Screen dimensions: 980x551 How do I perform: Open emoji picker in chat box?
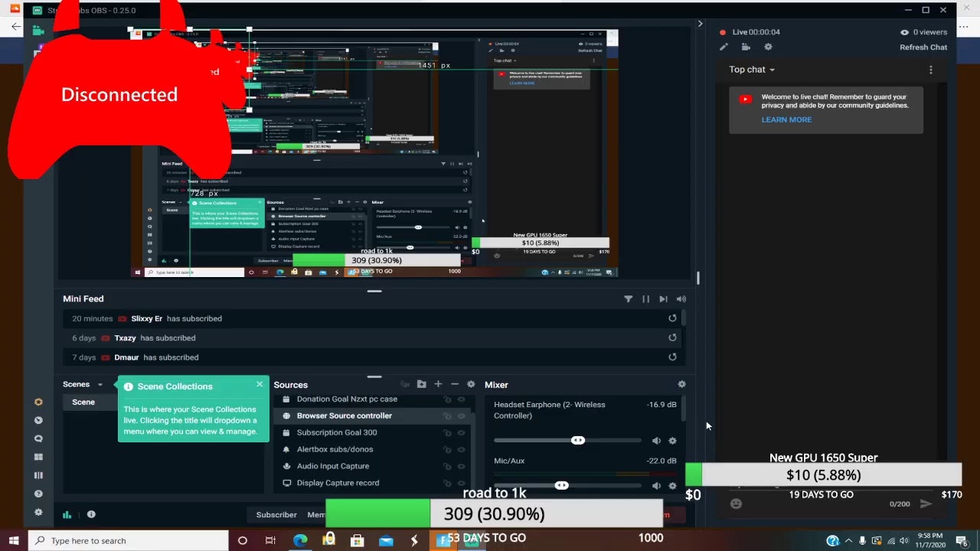click(736, 504)
